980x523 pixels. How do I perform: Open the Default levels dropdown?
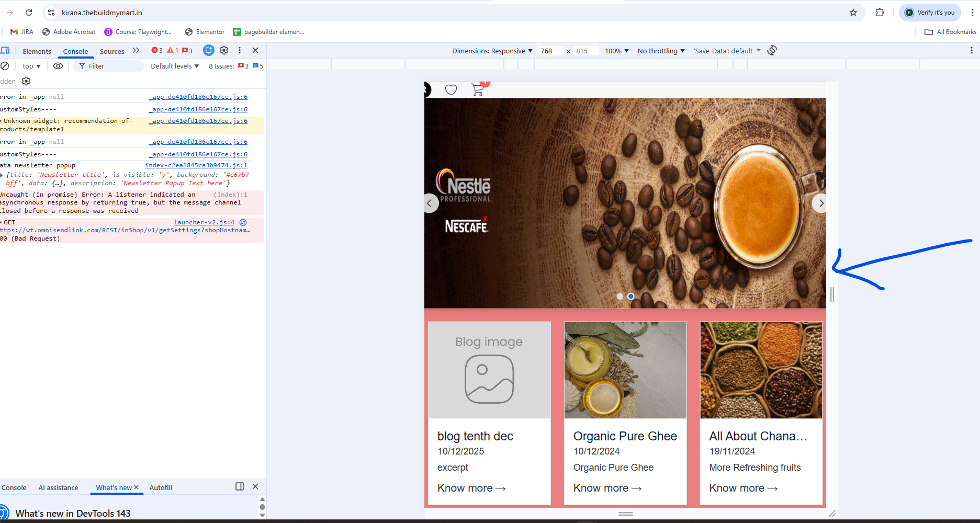[x=175, y=66]
